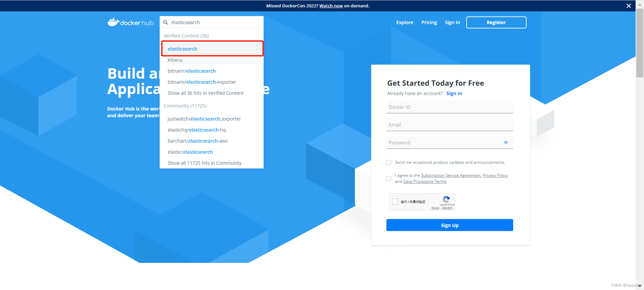Open the Privacy Policy link
Viewport: 644px width, 290px height.
pyautogui.click(x=495, y=175)
